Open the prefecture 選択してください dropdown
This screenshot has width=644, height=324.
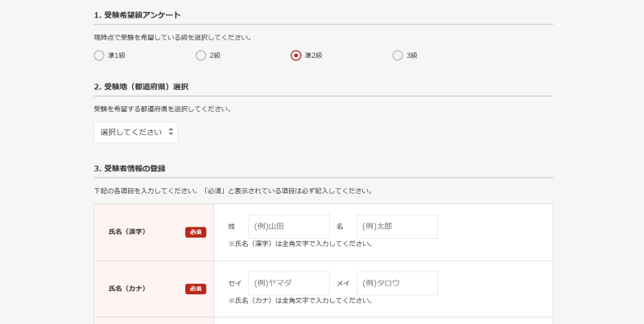(136, 133)
